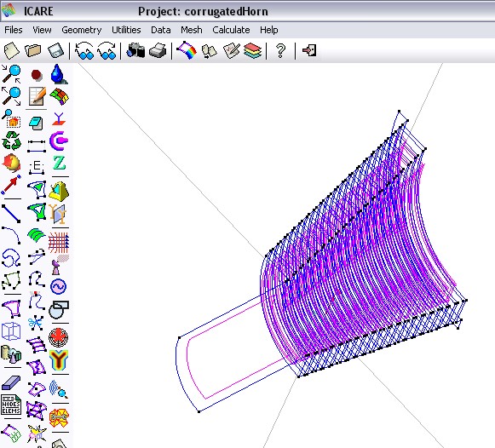Open the Mesh menu
The image size is (495, 448).
[x=192, y=30]
